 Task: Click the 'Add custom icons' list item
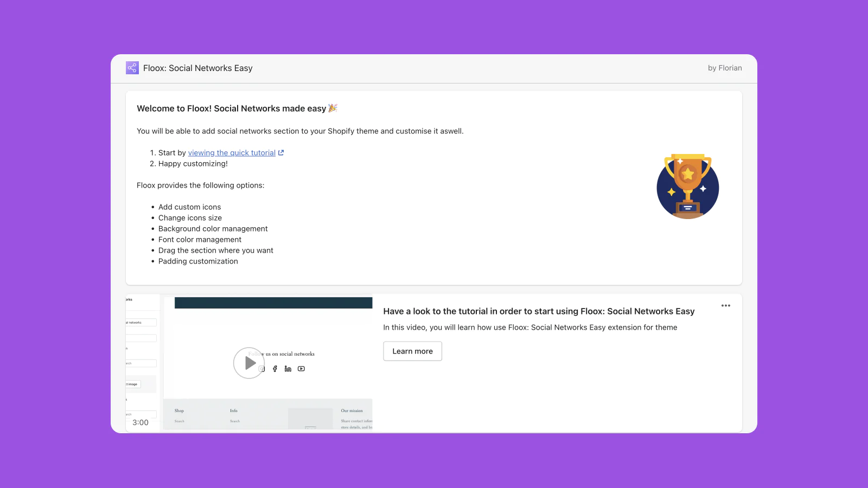[189, 207]
